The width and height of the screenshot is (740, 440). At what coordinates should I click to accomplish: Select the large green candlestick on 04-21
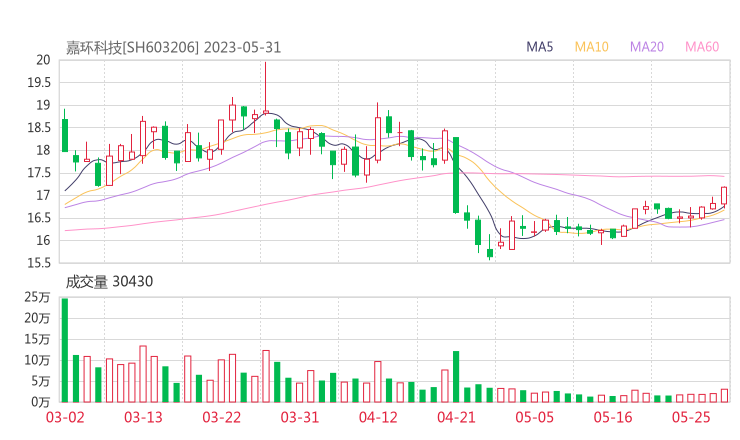[x=456, y=175]
